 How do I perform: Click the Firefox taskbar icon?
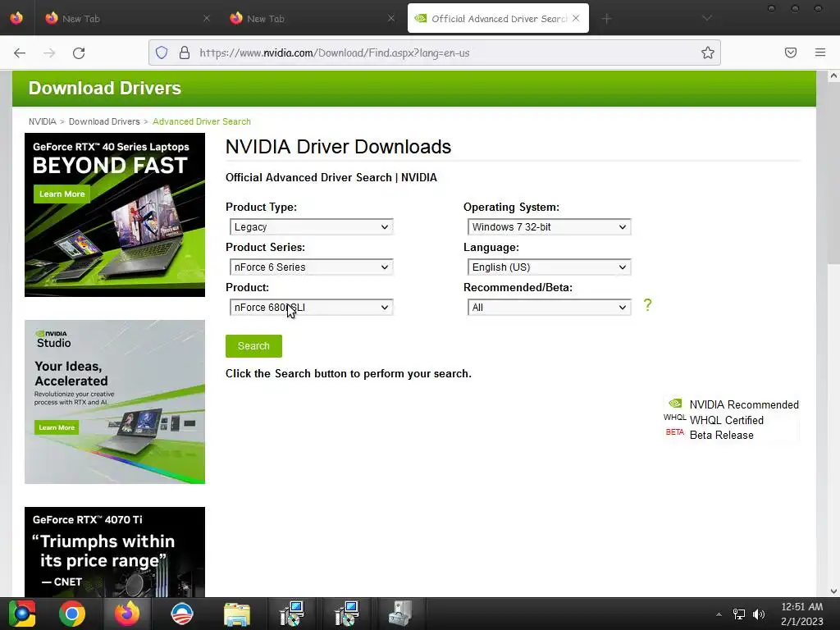point(127,614)
